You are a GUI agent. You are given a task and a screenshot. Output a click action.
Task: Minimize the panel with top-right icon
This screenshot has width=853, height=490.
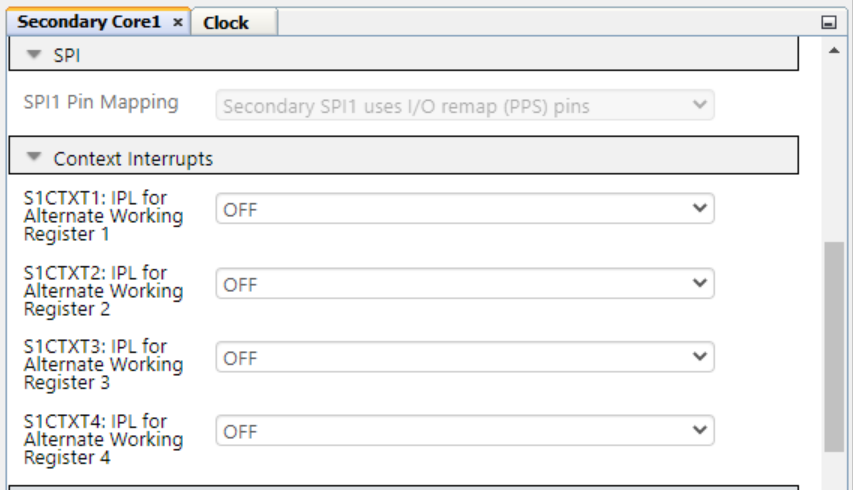[x=829, y=22]
